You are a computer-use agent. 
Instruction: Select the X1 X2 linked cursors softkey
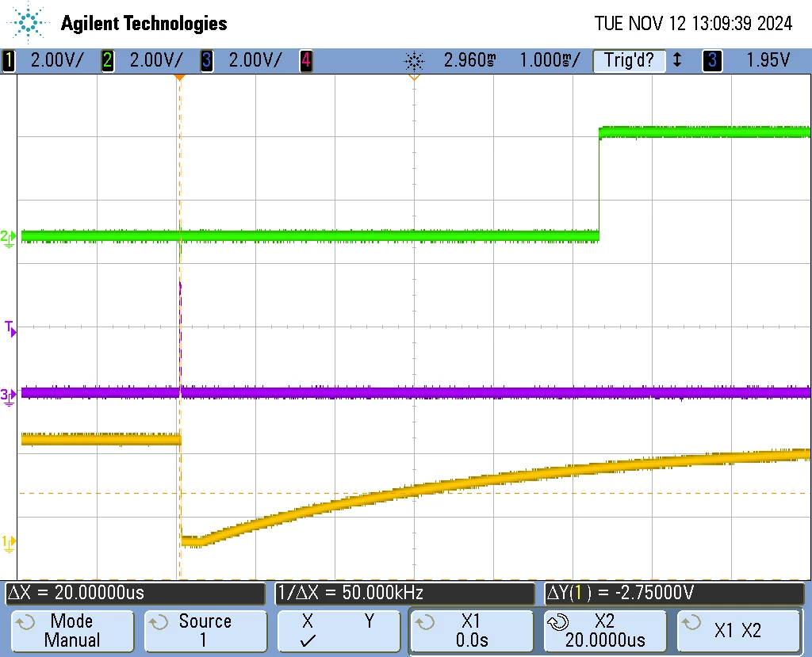(x=738, y=631)
